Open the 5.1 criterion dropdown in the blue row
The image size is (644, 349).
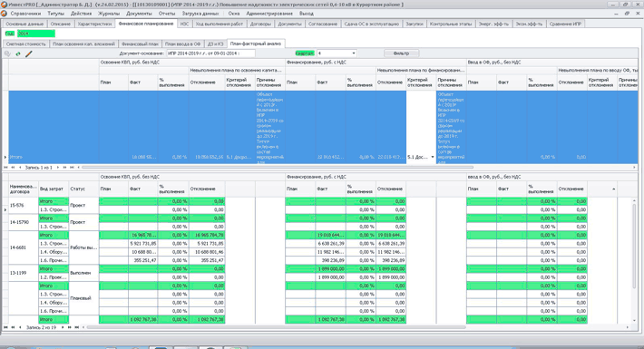coord(432,157)
